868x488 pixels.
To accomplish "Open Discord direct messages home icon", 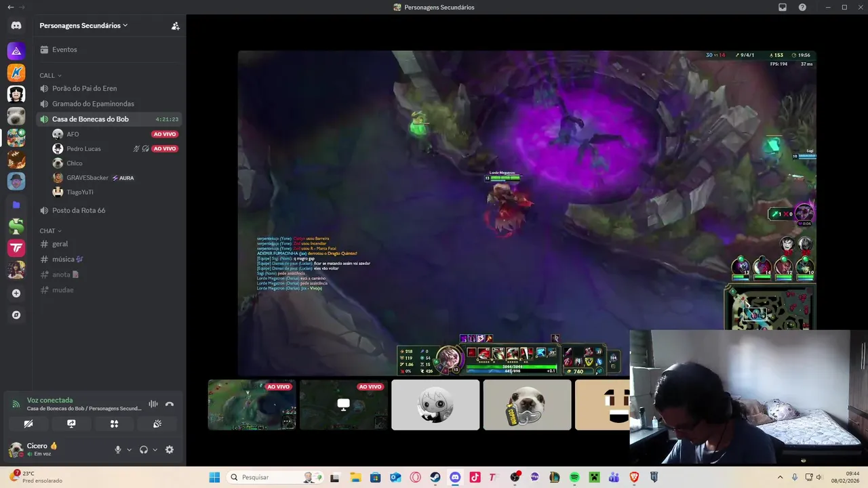I will [x=16, y=26].
